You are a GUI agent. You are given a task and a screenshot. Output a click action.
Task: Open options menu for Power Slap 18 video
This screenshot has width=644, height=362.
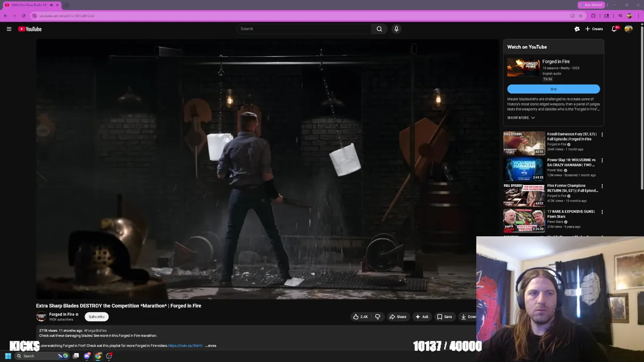602,160
